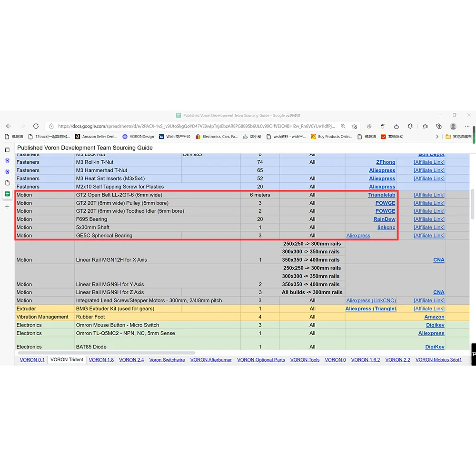Open the linkcnc link for 5x30mm Shaft
The image size is (476, 476).
point(386,228)
